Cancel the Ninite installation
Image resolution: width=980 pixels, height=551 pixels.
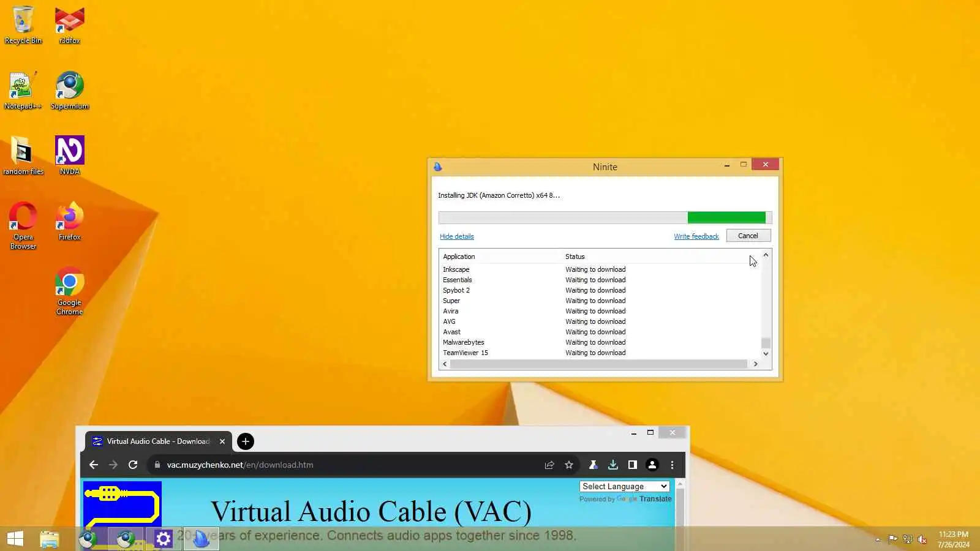[x=748, y=236]
